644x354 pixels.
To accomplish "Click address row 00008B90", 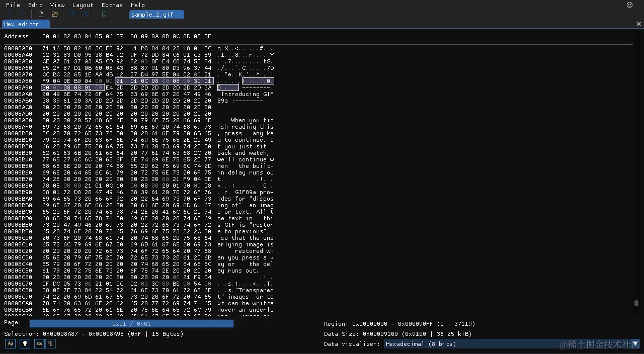I will pos(20,192).
